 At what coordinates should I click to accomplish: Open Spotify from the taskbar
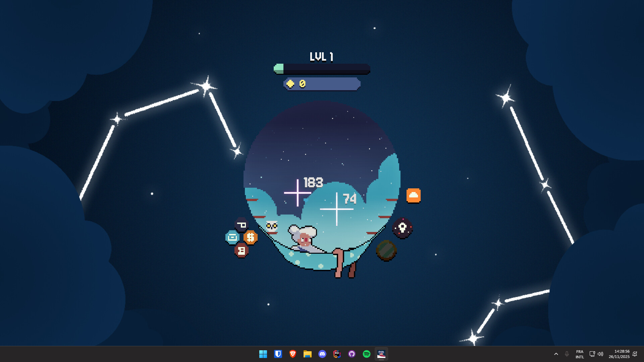[x=366, y=354]
